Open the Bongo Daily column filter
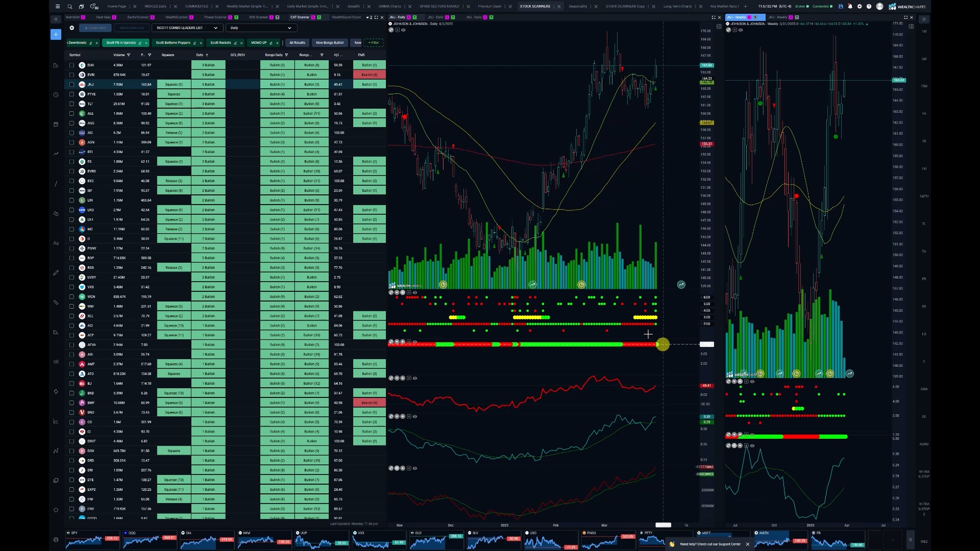980x551 pixels. tap(286, 55)
